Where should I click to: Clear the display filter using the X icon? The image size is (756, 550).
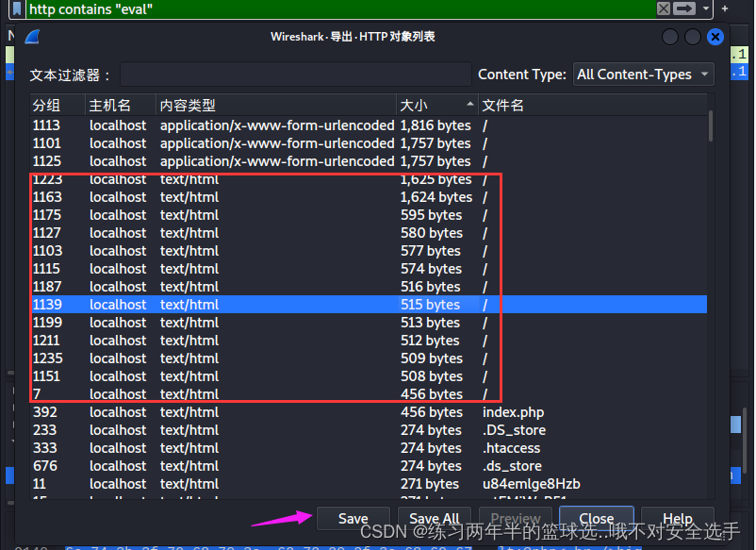pyautogui.click(x=663, y=8)
